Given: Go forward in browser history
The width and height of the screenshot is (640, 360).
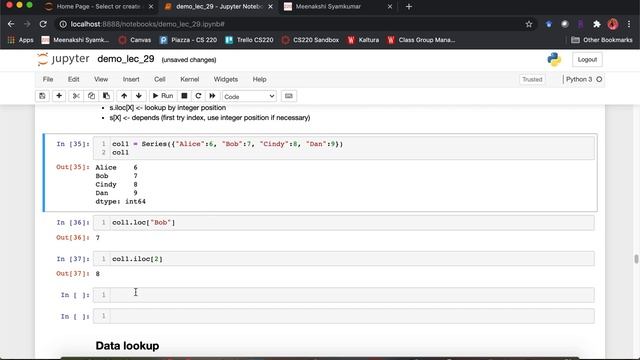Looking at the screenshot, I should (27, 24).
